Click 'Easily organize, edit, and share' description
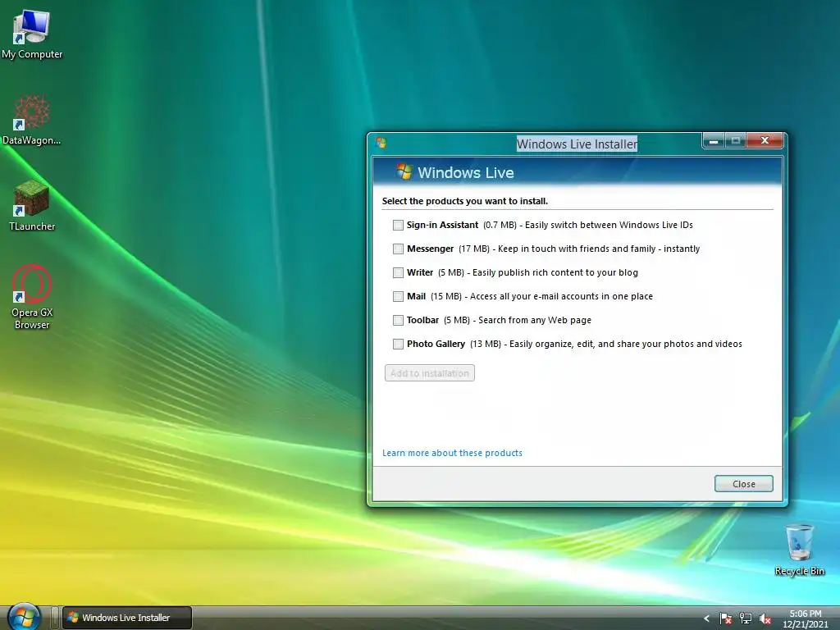This screenshot has height=630, width=840. coord(626,344)
